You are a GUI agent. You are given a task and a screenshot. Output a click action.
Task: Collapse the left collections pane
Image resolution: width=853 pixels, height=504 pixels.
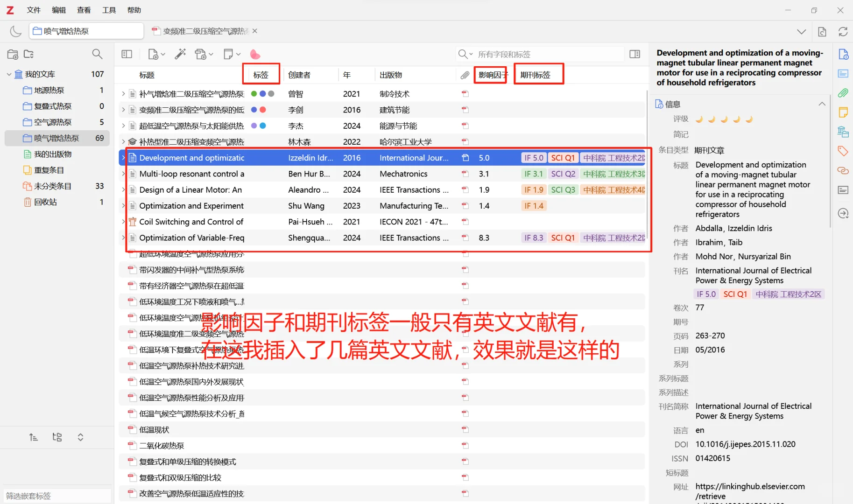pos(127,54)
